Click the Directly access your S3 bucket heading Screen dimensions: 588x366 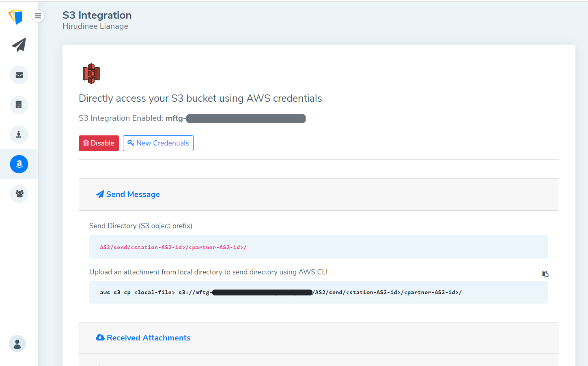tap(200, 98)
